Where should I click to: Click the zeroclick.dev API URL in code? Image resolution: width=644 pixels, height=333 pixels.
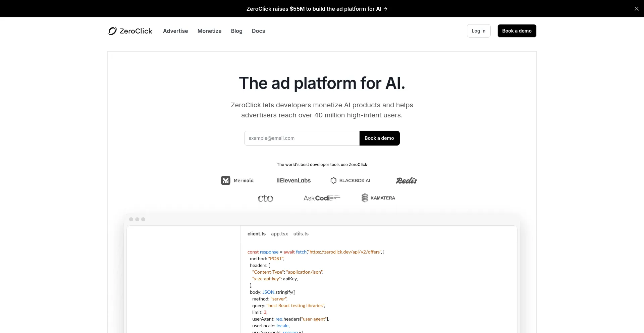(345, 252)
